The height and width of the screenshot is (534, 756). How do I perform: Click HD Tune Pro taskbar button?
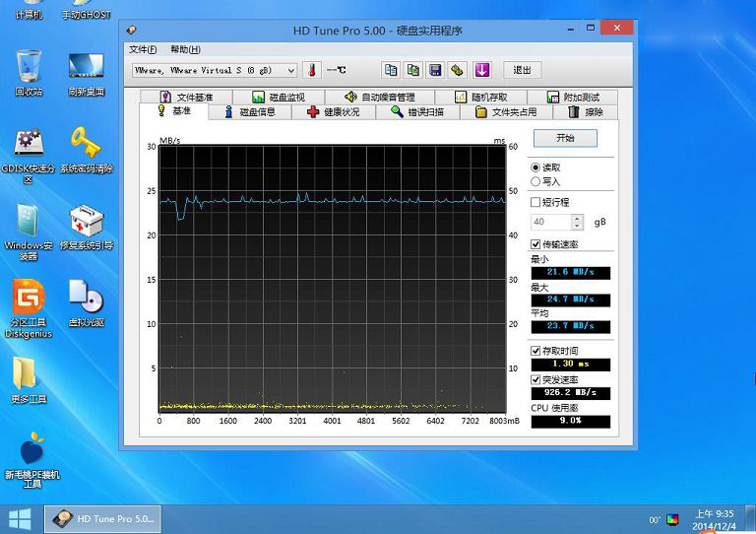coord(102,519)
